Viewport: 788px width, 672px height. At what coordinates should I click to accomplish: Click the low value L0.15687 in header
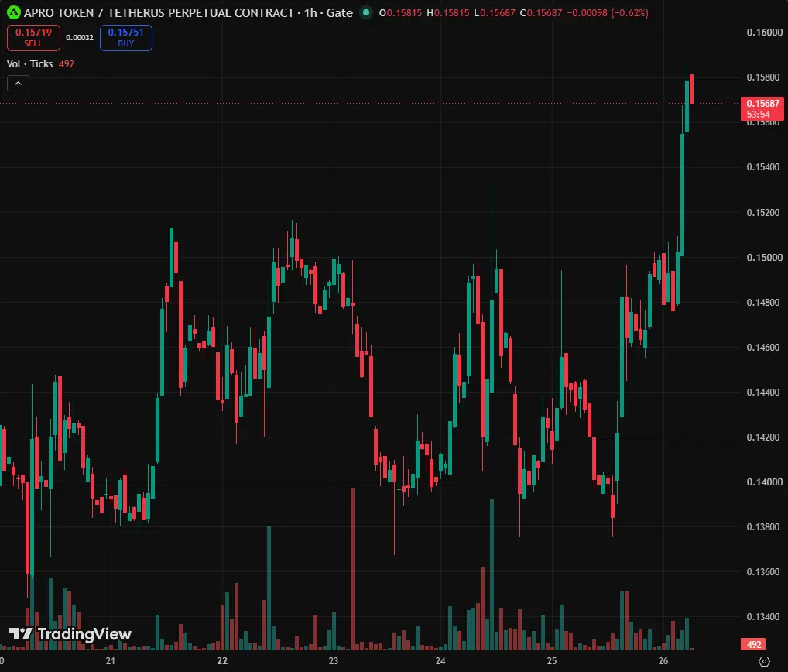coord(495,12)
